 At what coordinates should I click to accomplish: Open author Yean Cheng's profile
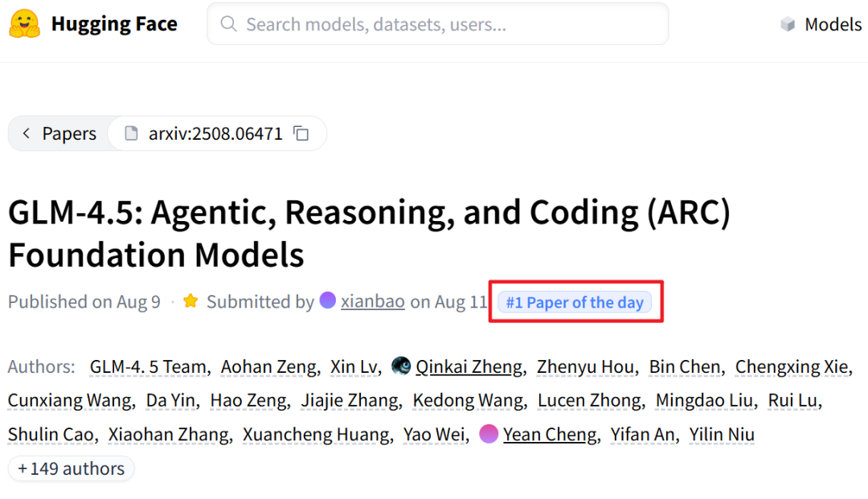tap(551, 435)
